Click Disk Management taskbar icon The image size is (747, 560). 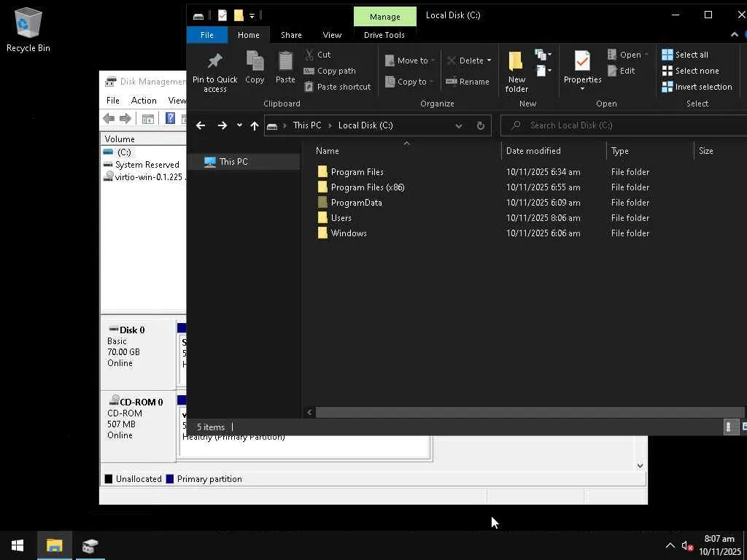click(90, 545)
